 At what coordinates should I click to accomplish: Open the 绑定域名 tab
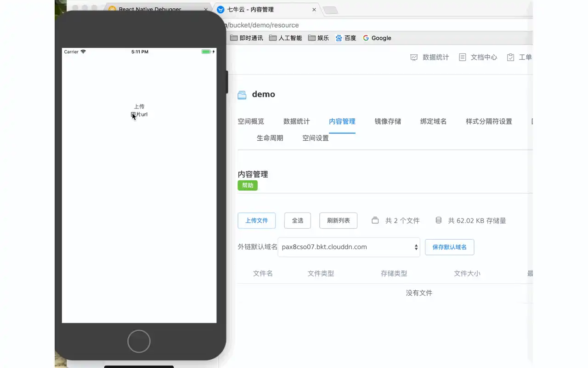(x=433, y=121)
